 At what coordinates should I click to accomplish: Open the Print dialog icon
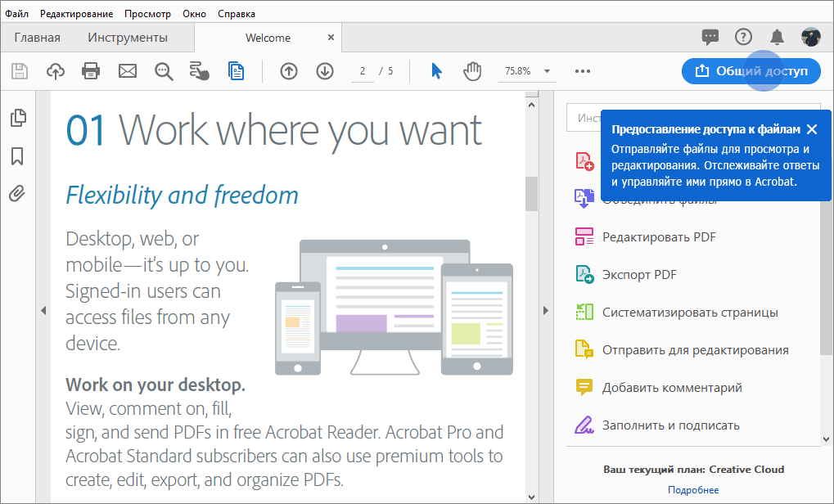[x=90, y=71]
